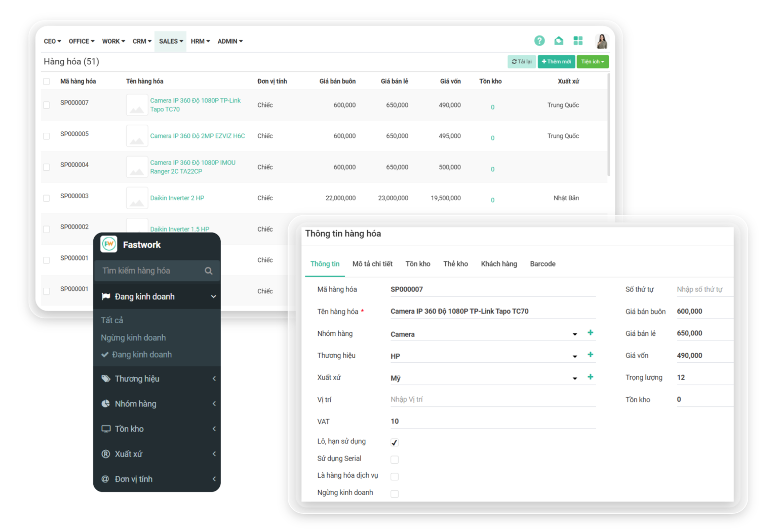
Task: Enable the Sử dụng Serial checkbox
Action: [395, 460]
